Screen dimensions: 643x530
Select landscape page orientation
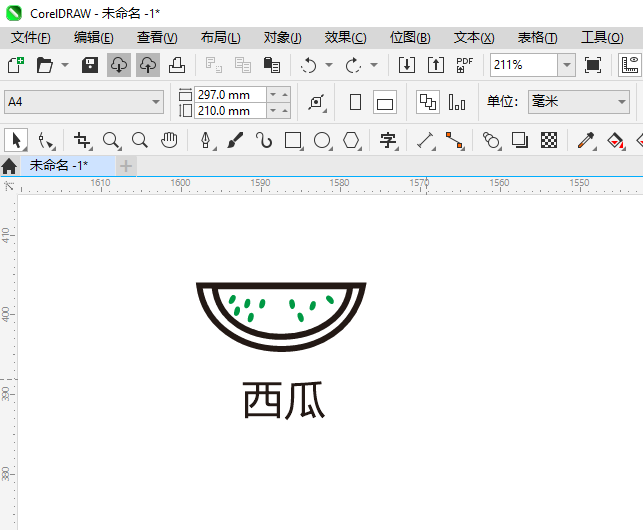tap(385, 102)
